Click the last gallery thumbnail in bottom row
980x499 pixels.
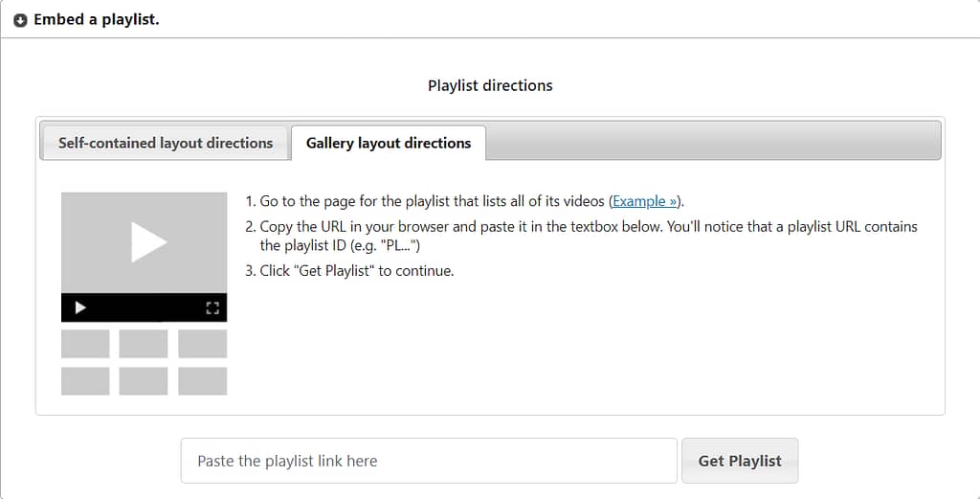[x=203, y=381]
